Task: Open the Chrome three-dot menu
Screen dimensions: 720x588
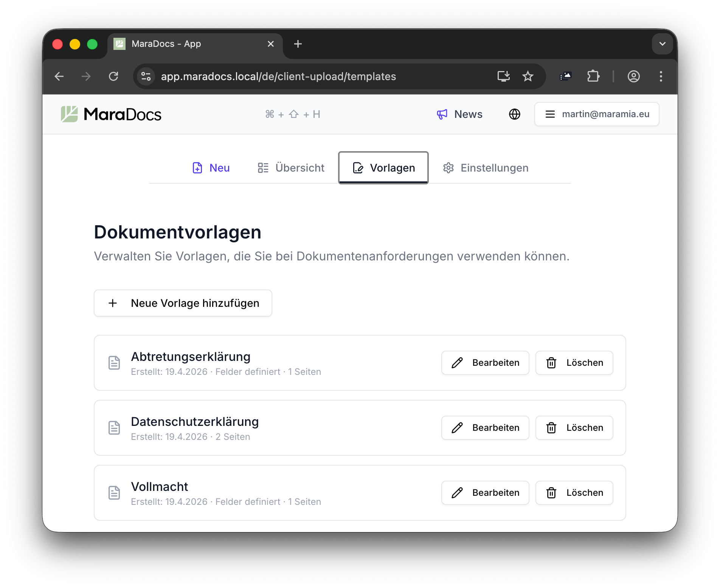Action: click(661, 76)
